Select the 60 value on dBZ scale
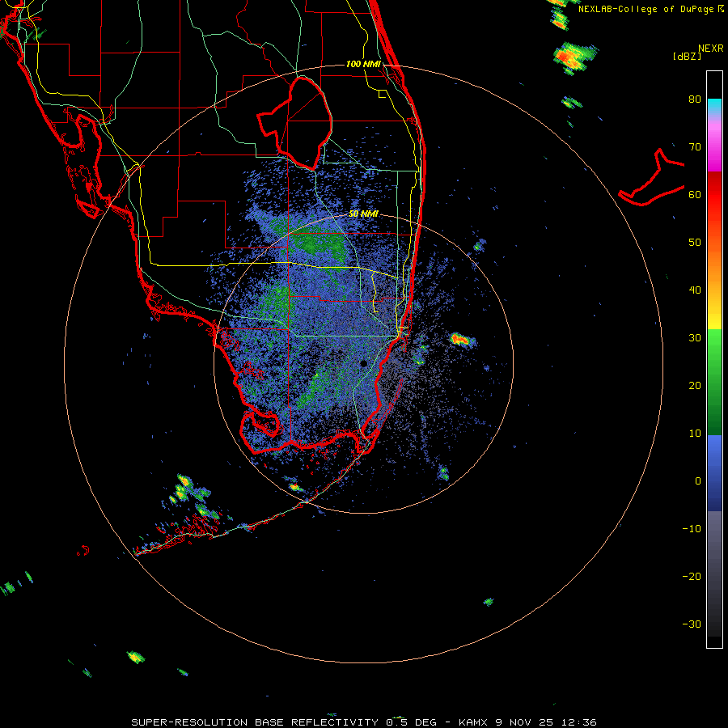Viewport: 728px width, 728px height. pyautogui.click(x=695, y=194)
